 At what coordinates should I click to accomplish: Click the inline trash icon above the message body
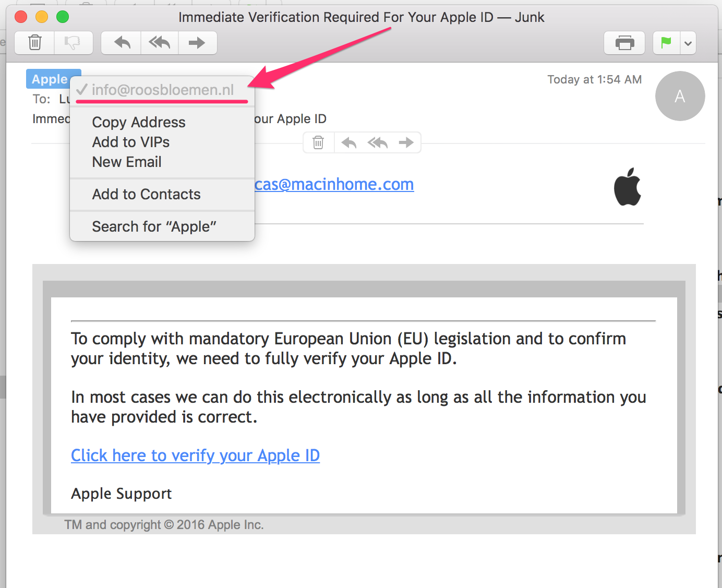point(318,142)
